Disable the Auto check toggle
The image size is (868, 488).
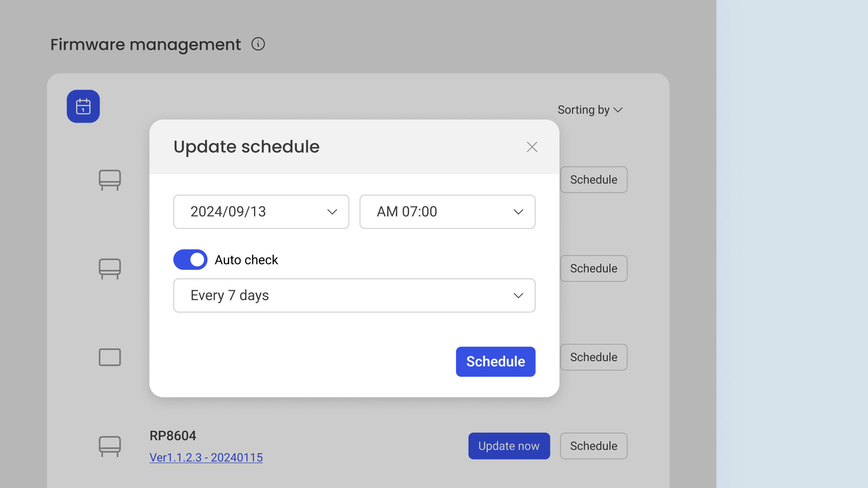point(190,260)
